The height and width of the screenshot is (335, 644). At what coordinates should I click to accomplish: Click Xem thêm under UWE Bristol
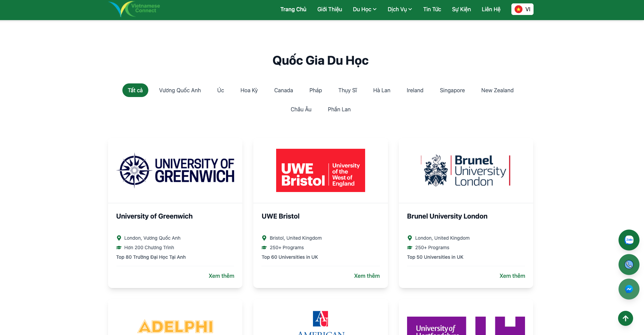[x=366, y=276]
